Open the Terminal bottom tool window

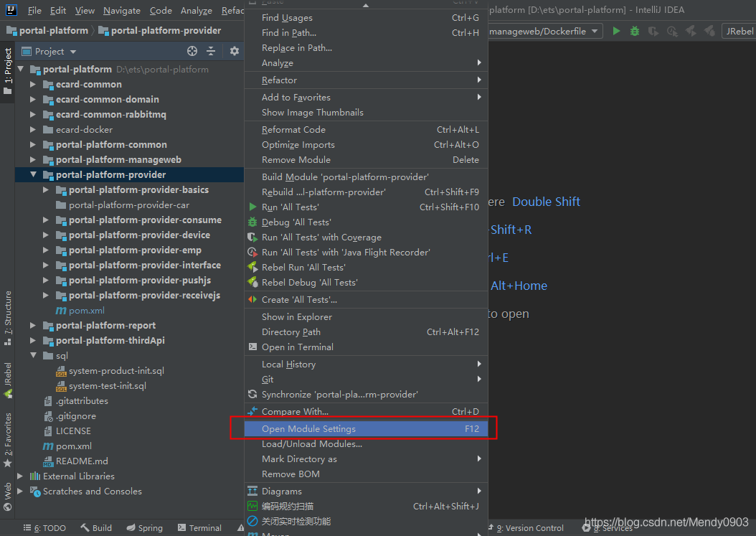click(199, 528)
